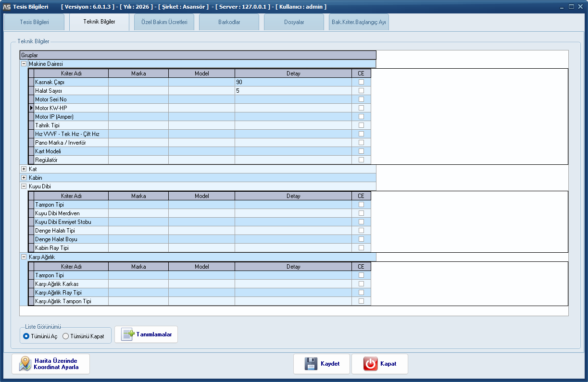Check CE box for Kuyu Dibi Merdiven
The height and width of the screenshot is (382, 588).
[361, 213]
